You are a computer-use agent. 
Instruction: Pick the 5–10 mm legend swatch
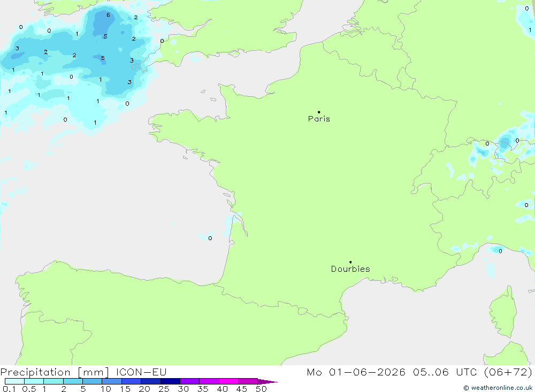point(93,381)
